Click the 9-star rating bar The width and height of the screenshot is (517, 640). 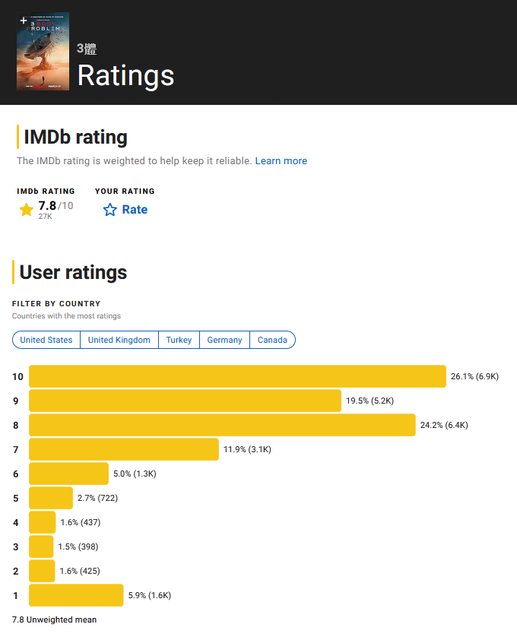tap(185, 401)
